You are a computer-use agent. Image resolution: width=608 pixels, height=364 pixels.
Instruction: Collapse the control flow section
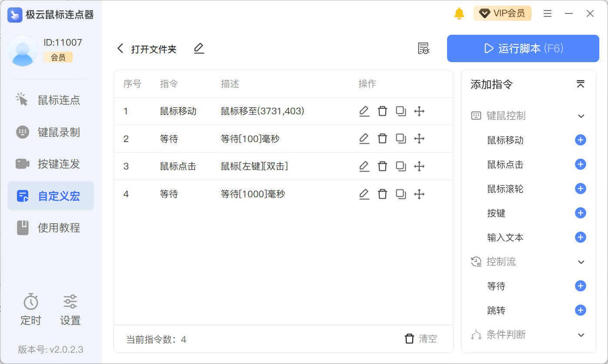[x=581, y=262]
